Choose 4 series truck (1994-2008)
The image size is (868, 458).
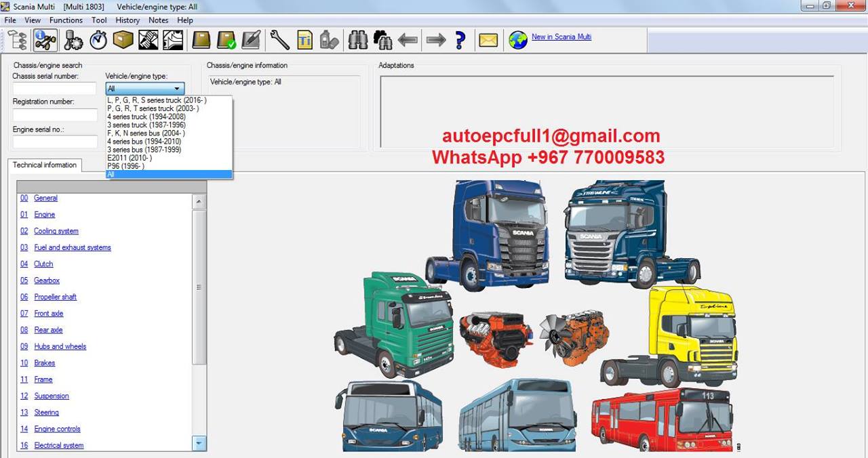click(169, 117)
